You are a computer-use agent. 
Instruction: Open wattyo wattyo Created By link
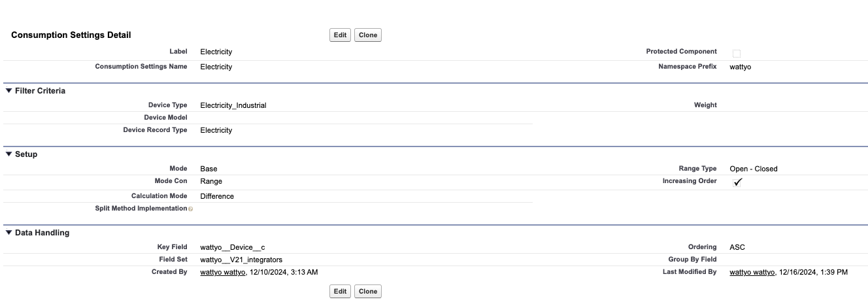(x=222, y=272)
